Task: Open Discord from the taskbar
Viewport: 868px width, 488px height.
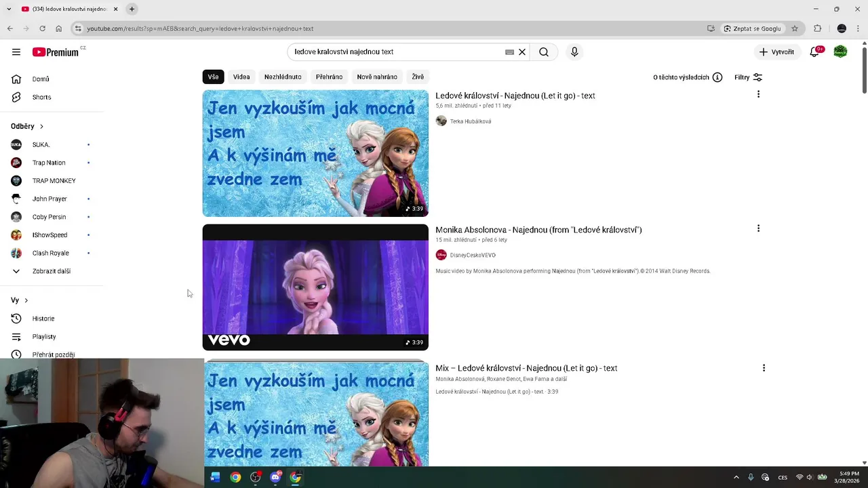Action: click(x=275, y=477)
